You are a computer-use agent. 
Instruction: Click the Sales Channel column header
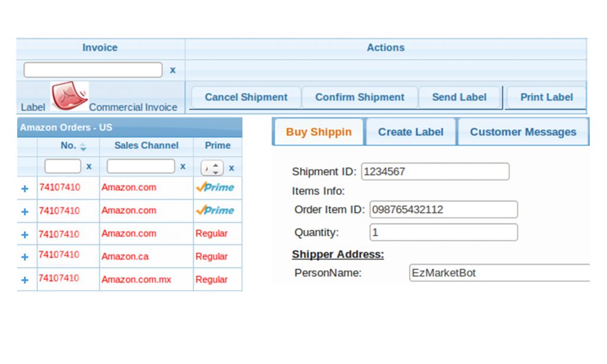click(146, 146)
